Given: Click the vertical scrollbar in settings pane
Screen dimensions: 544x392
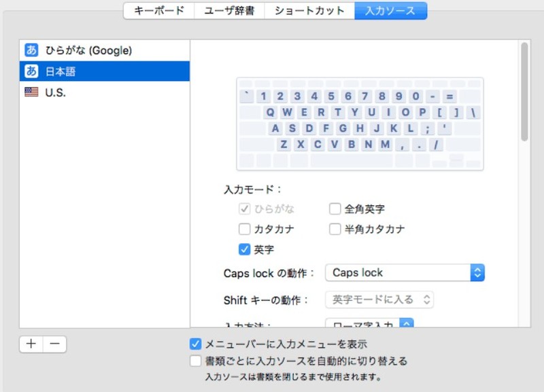Looking at the screenshot, I should [524, 92].
